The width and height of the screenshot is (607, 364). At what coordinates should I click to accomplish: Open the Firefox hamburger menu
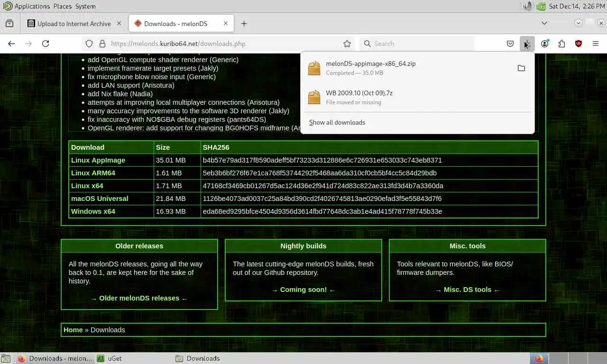596,44
